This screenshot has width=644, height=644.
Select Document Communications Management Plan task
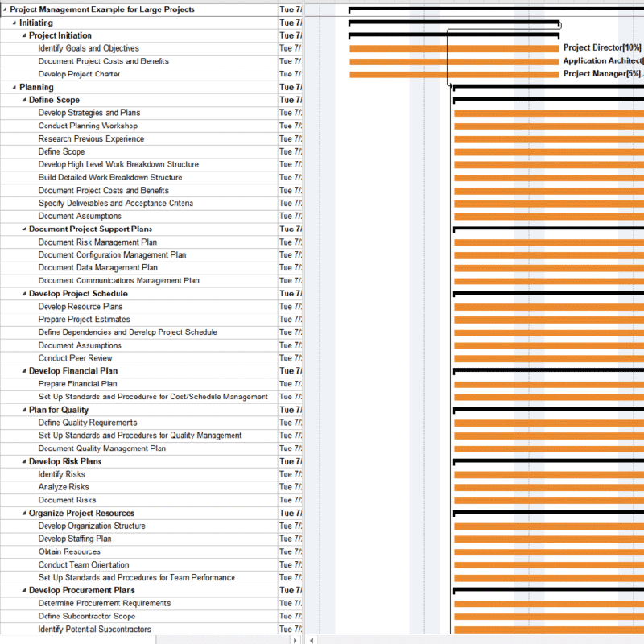(x=118, y=280)
